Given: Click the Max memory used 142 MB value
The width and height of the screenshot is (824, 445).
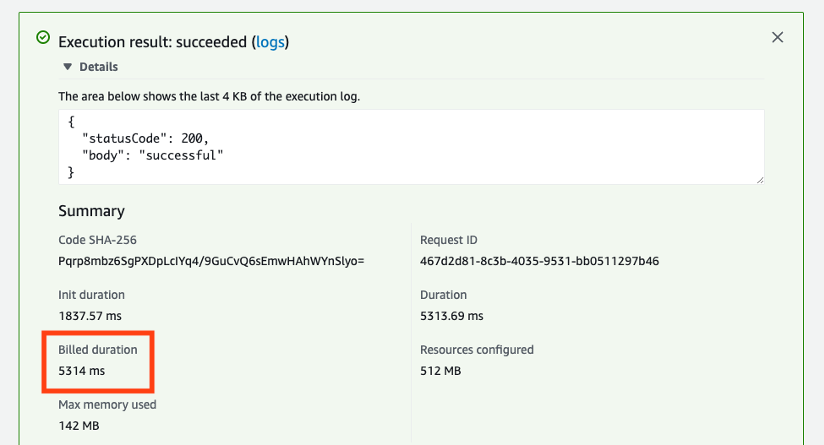Looking at the screenshot, I should pyautogui.click(x=79, y=426).
